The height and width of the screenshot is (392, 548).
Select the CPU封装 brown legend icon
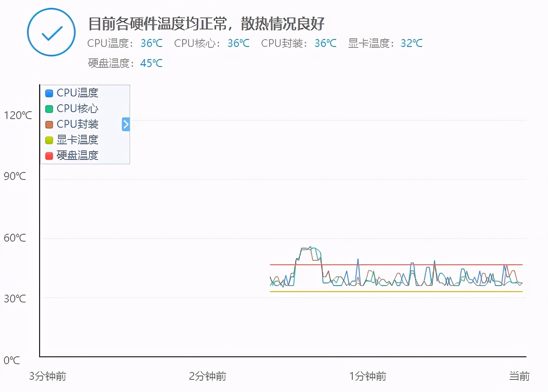[49, 124]
